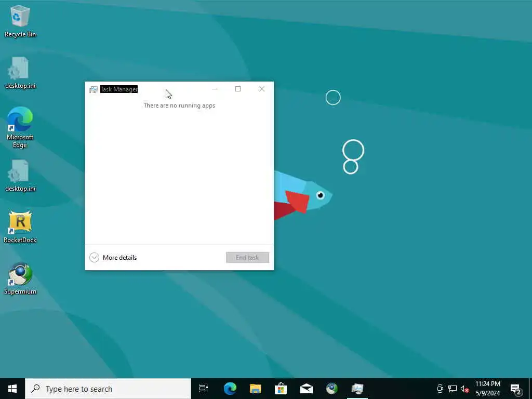Click the 'There are no running apps' text

pyautogui.click(x=179, y=105)
